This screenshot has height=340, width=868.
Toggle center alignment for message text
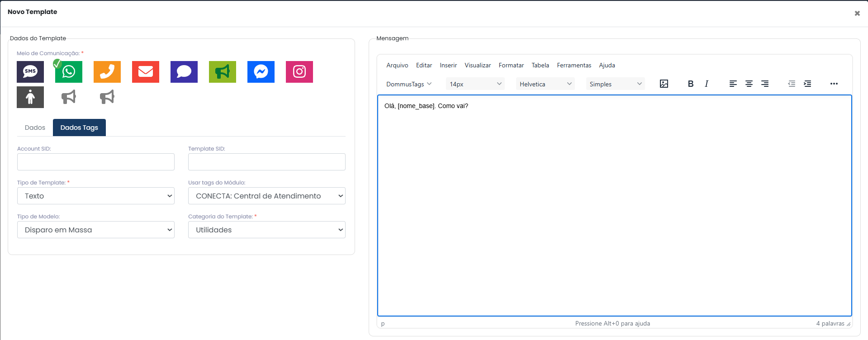749,84
